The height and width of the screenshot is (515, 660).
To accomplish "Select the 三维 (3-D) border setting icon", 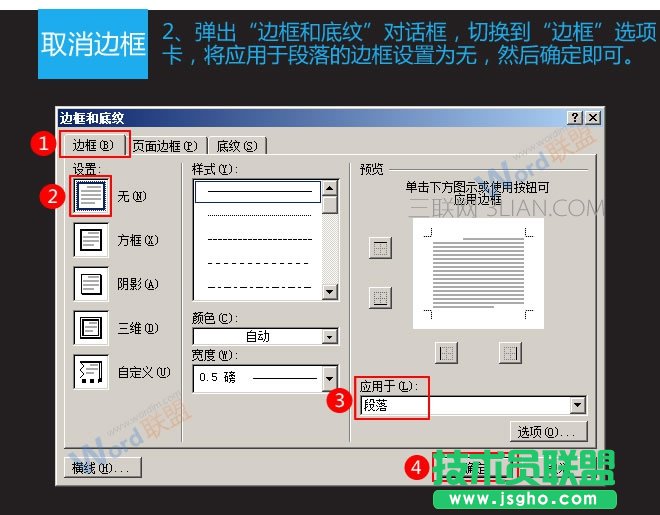I will [91, 328].
